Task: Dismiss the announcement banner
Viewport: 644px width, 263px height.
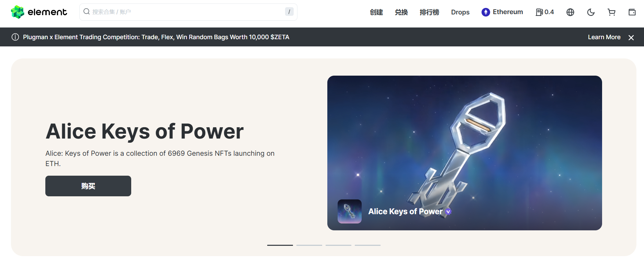Action: tap(631, 37)
